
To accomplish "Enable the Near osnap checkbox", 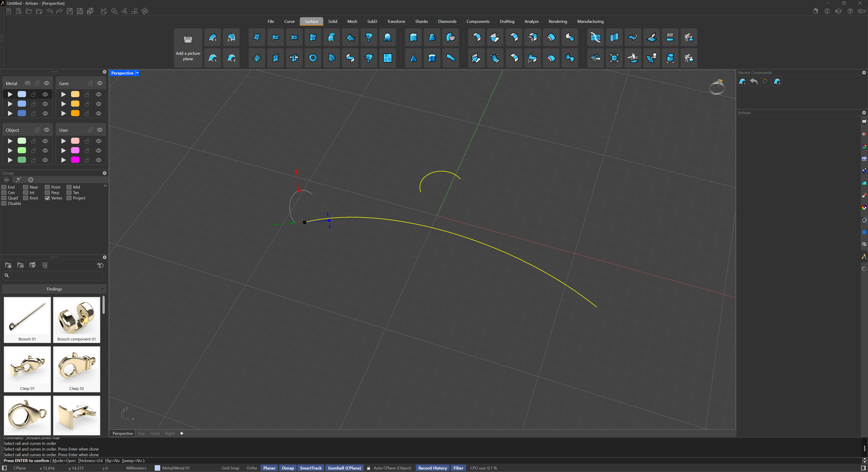I will pos(26,187).
